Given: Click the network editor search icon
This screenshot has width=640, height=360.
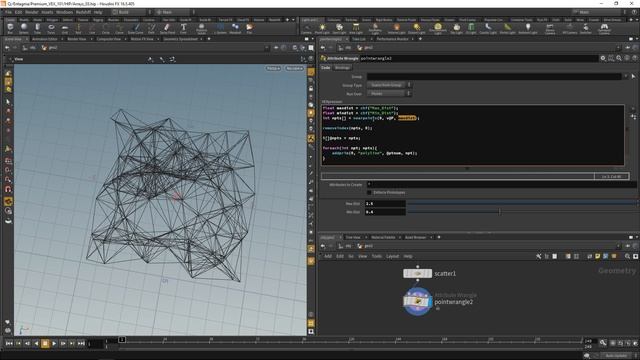Looking at the screenshot, I should point(627,256).
